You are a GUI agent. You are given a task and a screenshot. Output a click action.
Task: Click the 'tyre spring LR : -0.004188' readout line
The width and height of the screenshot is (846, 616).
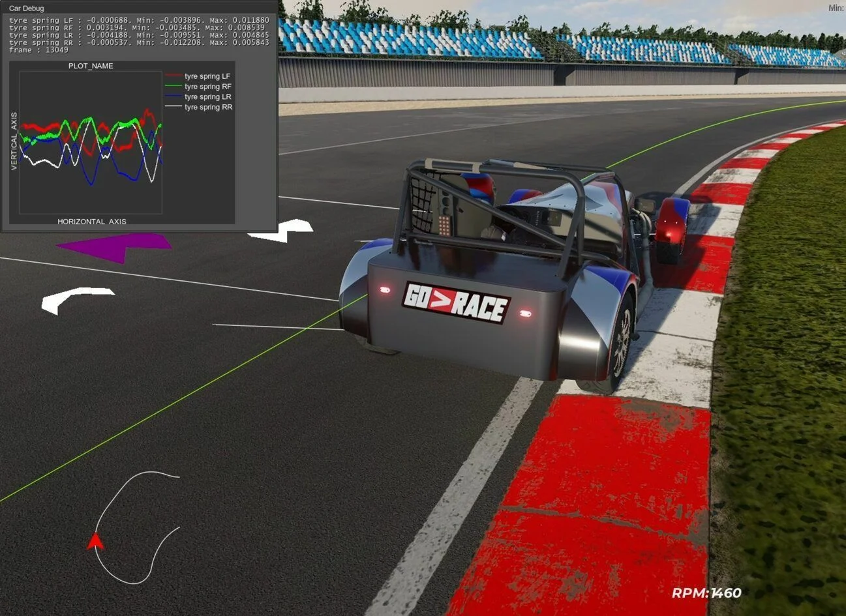(x=139, y=35)
